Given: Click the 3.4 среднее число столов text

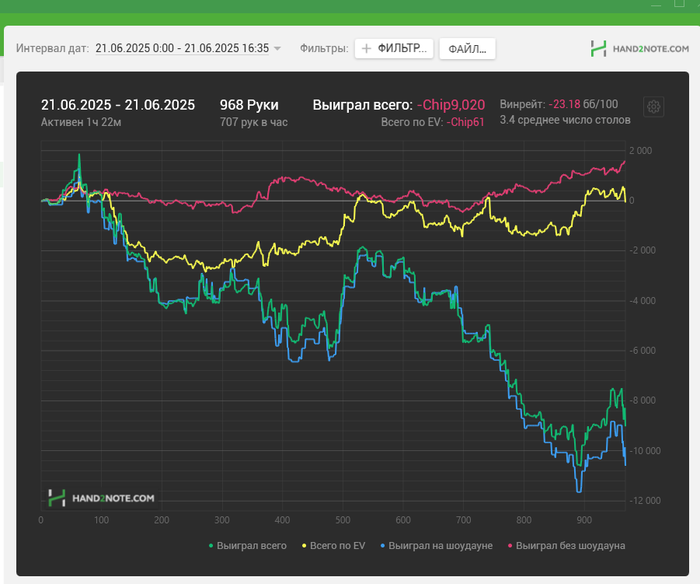Looking at the screenshot, I should click(x=565, y=120).
